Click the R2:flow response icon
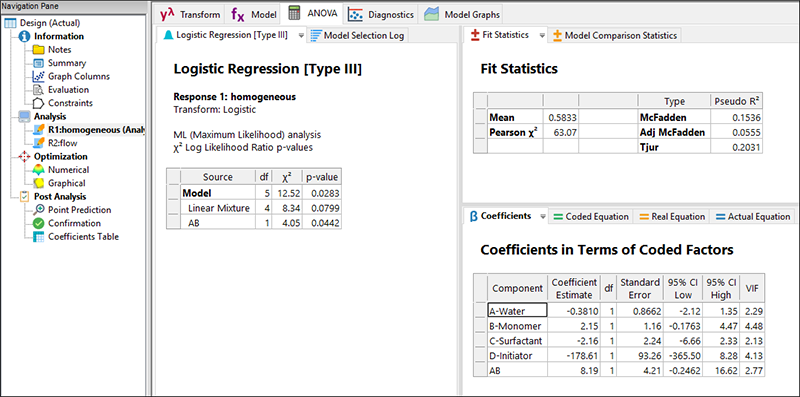This screenshot has width=800, height=397. (x=39, y=143)
